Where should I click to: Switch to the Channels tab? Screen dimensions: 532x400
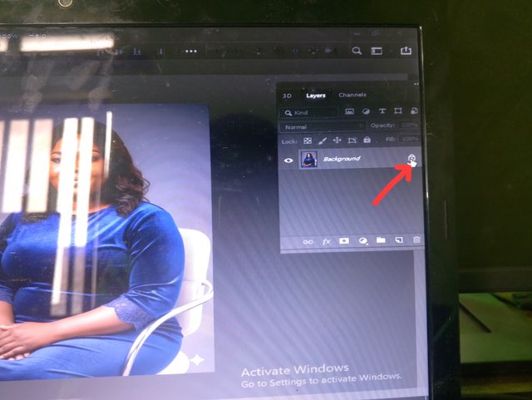(352, 95)
